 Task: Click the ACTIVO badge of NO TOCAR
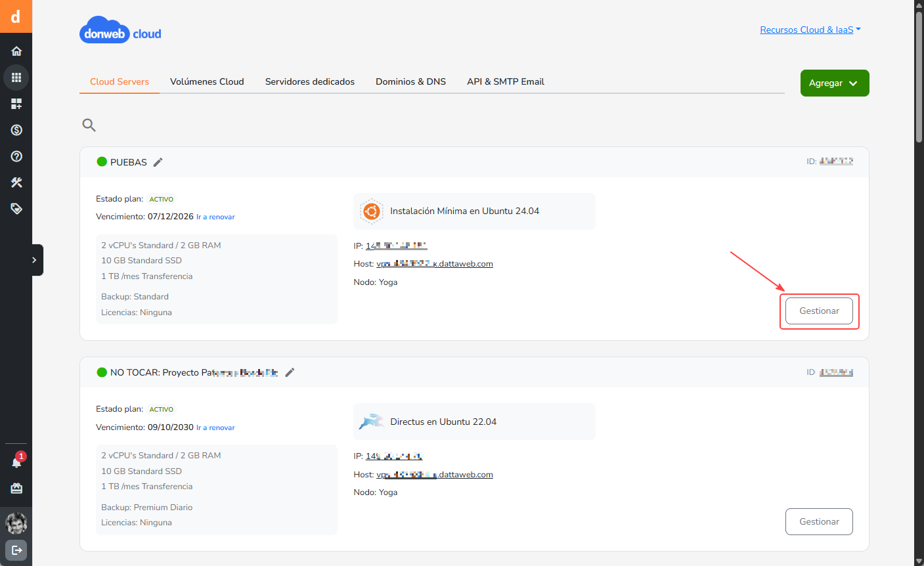pos(161,409)
